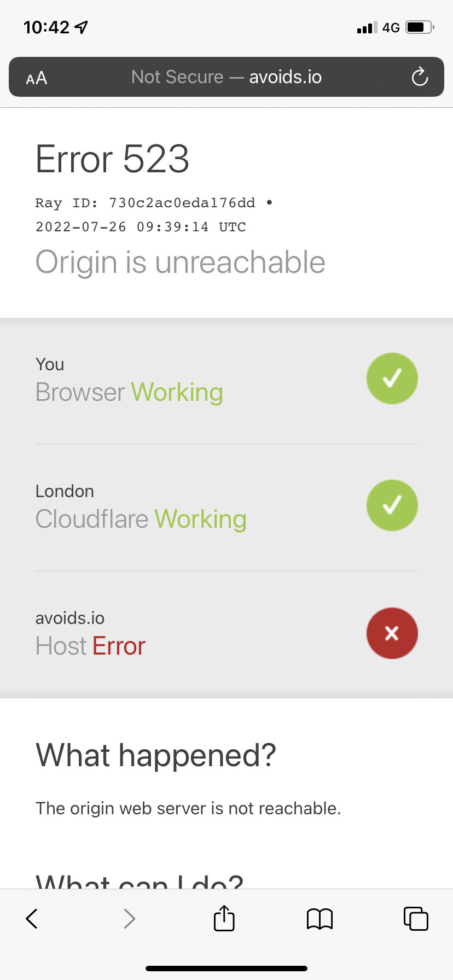Tap the green Browser Working checkmark

point(392,378)
